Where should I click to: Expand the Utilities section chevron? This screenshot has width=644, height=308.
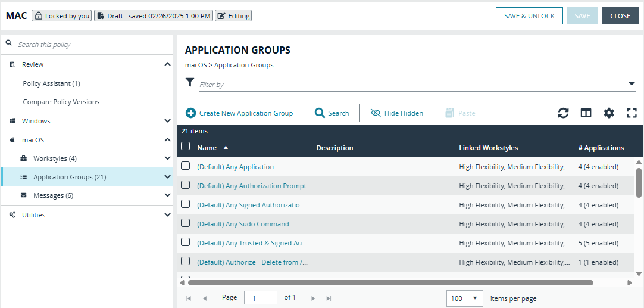pos(167,214)
